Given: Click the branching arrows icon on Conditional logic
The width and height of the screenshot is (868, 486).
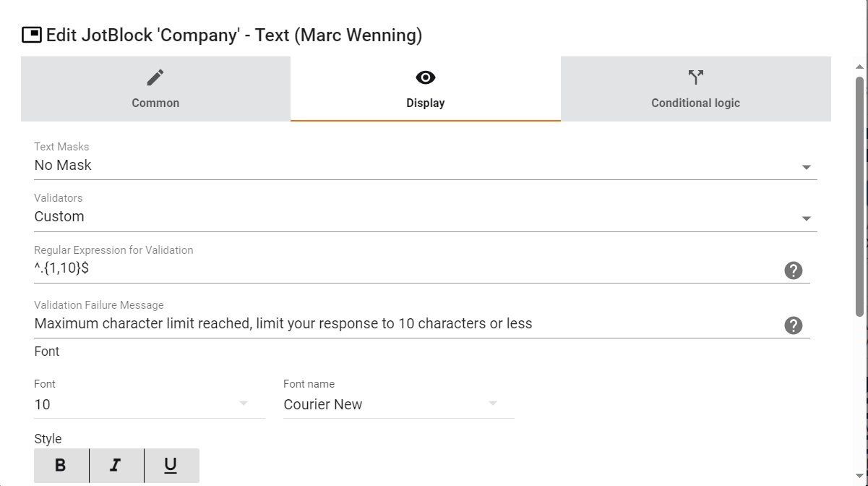Looking at the screenshot, I should [x=695, y=77].
